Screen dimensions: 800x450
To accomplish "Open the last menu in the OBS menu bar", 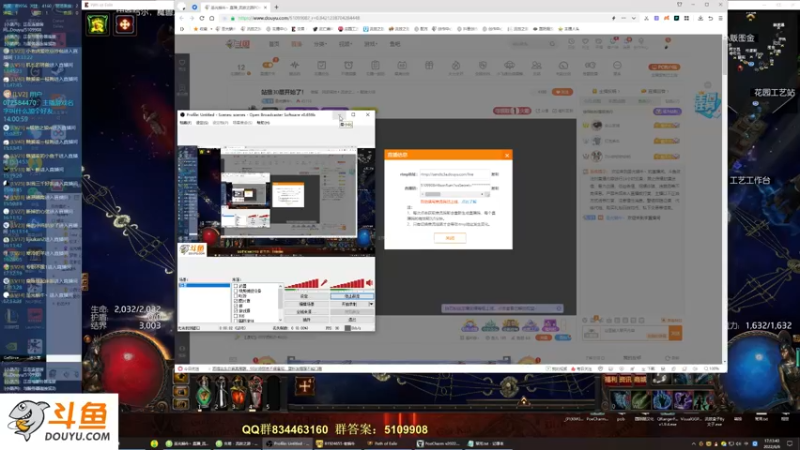I will point(263,123).
